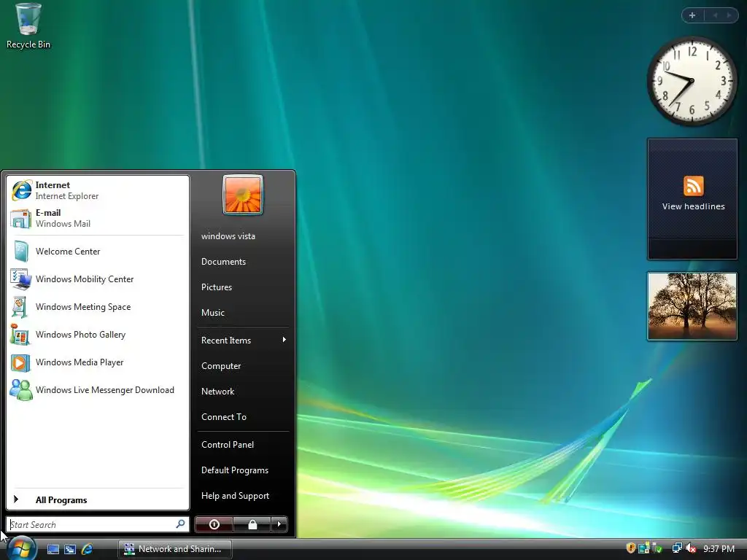
Task: Open Default Programs
Action: point(243,470)
